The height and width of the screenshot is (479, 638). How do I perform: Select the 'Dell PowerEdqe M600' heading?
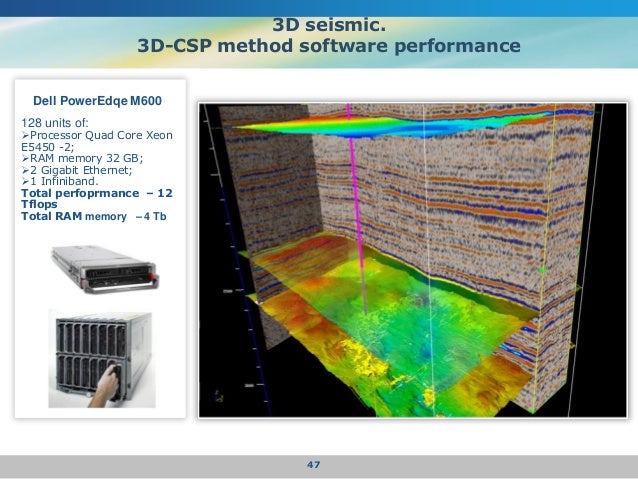97,101
